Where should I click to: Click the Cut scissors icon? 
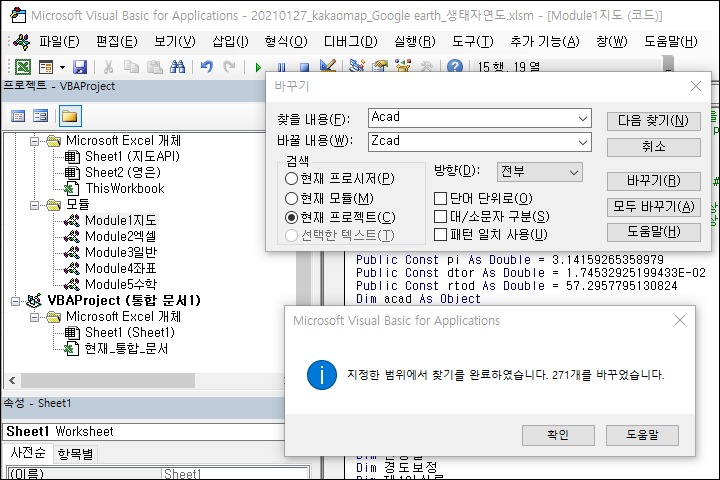[108, 67]
